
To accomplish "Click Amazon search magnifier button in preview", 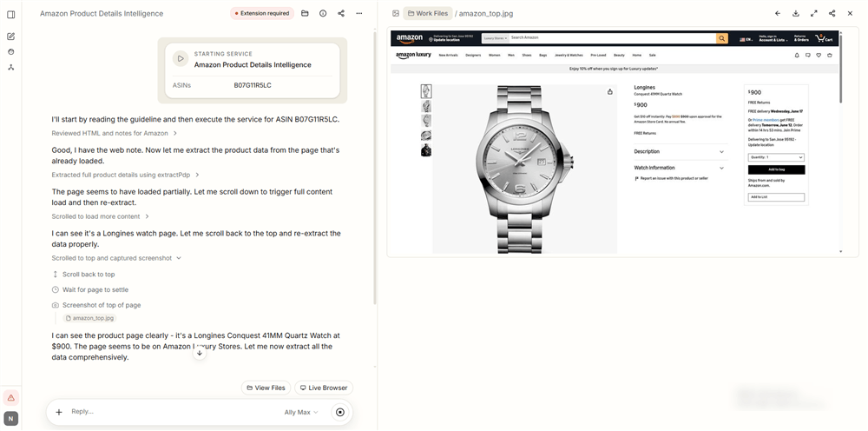I will pos(722,38).
